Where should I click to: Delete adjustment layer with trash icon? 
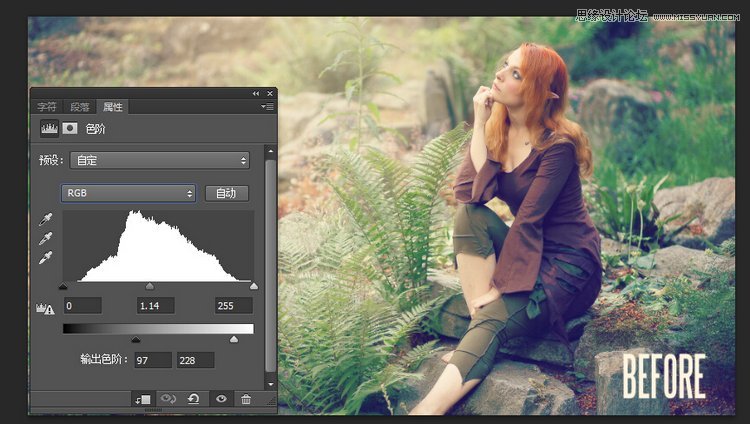(246, 399)
